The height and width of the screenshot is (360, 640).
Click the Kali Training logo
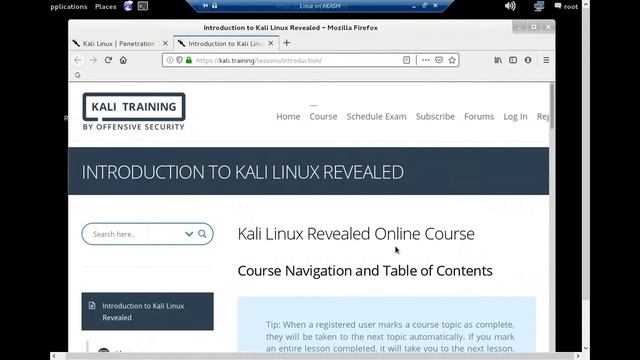134,111
